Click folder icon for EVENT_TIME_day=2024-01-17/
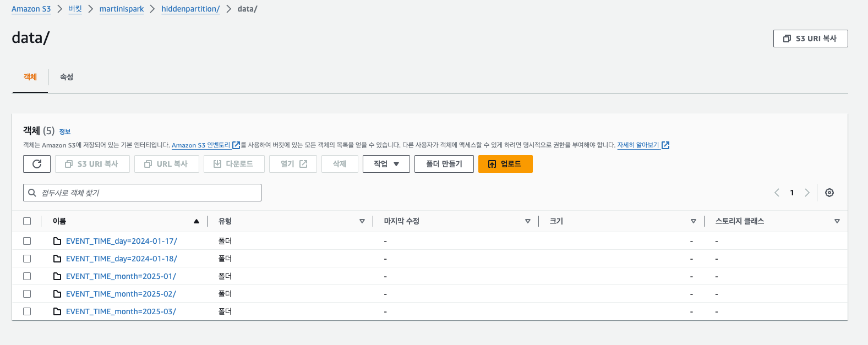The width and height of the screenshot is (868, 345). (57, 241)
